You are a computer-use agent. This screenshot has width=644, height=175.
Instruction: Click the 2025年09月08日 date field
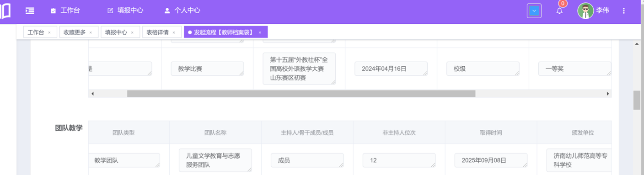pyautogui.click(x=491, y=160)
